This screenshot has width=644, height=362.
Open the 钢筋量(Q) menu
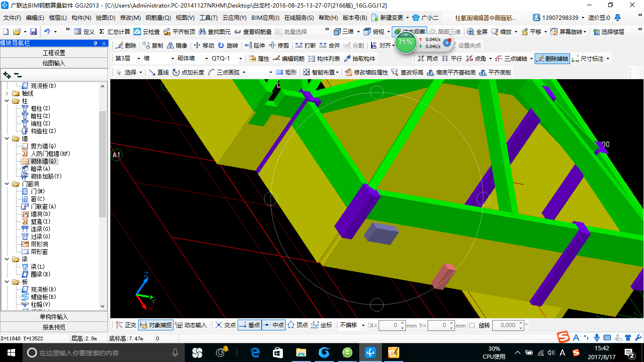pyautogui.click(x=158, y=18)
